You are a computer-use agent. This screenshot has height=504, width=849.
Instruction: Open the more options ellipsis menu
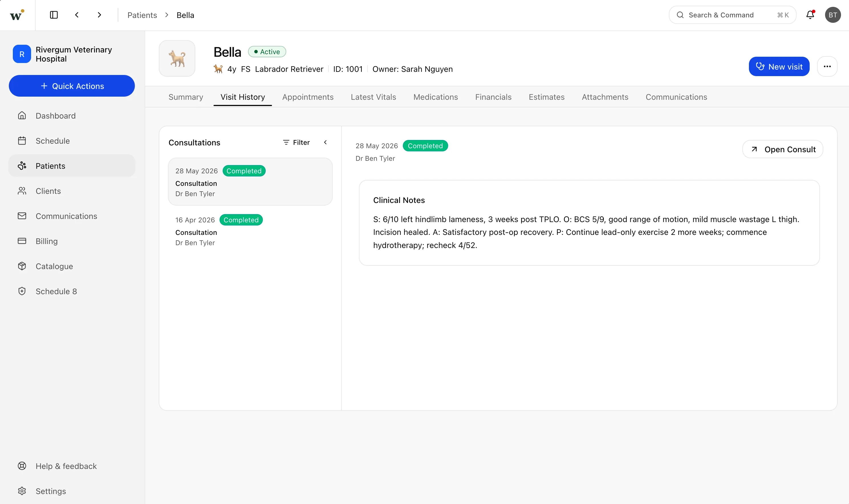point(827,67)
